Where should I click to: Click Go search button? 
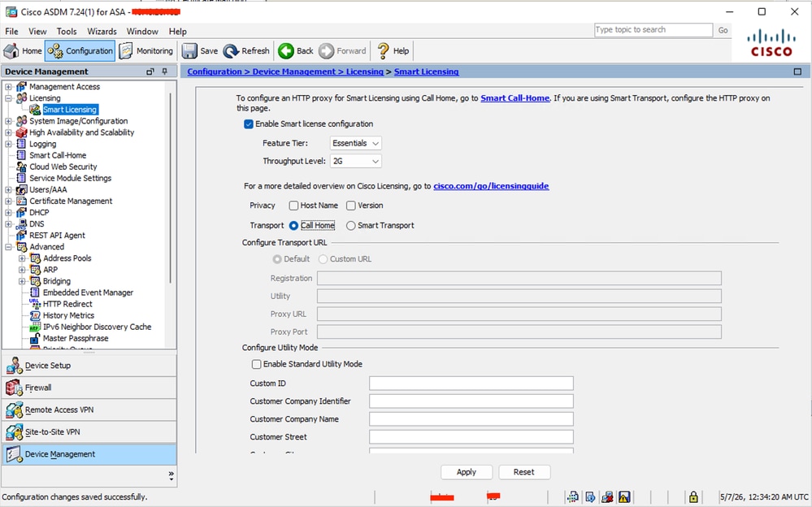coord(723,30)
